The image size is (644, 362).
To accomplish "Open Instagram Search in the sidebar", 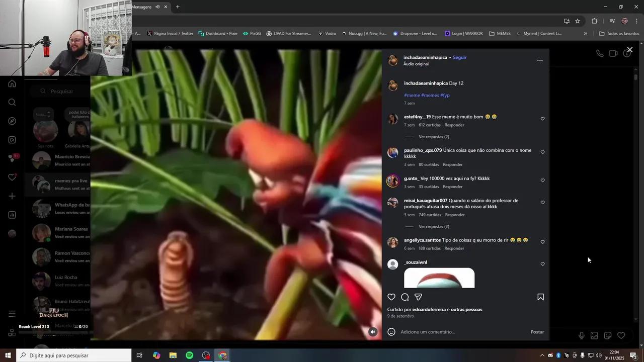I will click(x=12, y=102).
